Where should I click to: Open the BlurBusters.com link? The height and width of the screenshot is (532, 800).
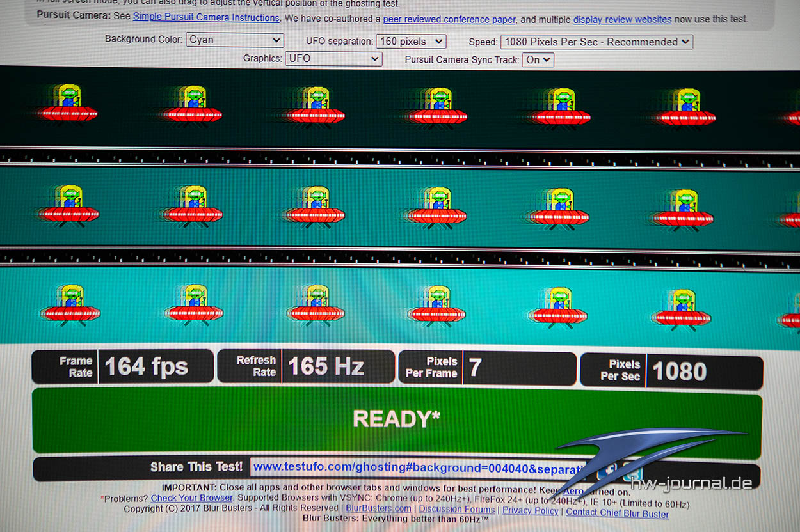378,508
